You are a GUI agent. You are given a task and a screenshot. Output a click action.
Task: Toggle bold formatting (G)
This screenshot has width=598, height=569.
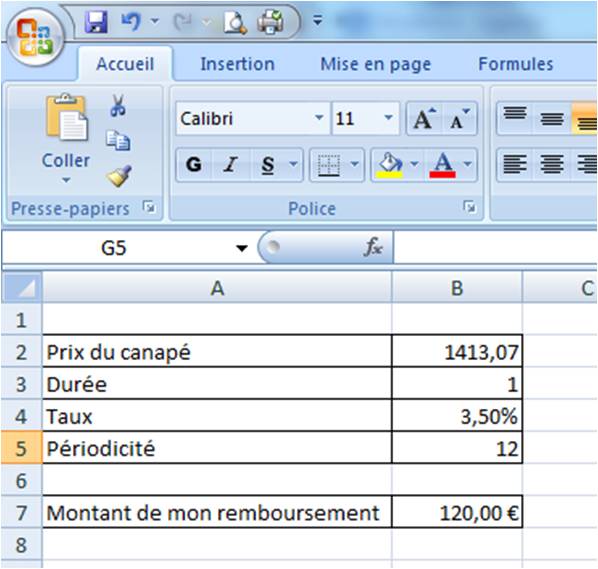194,165
